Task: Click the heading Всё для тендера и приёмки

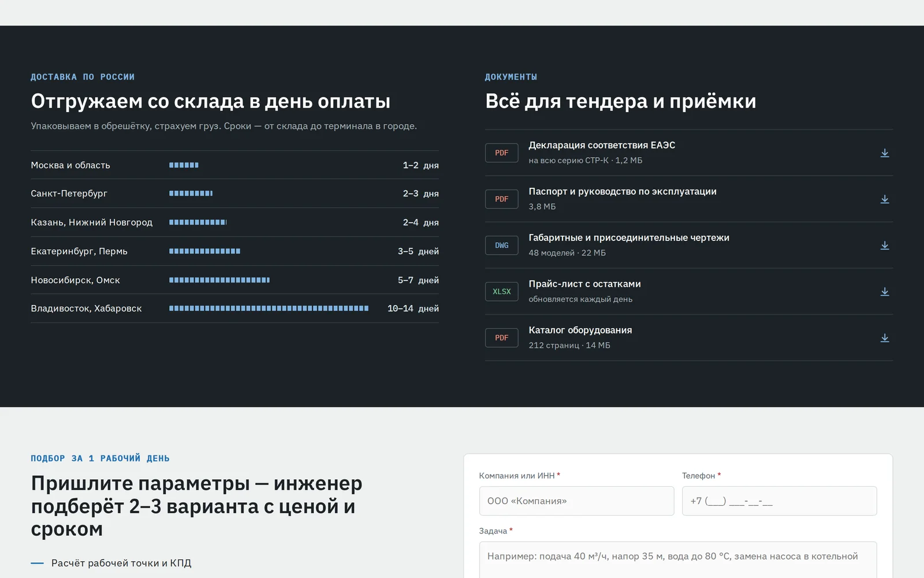Action: (621, 101)
